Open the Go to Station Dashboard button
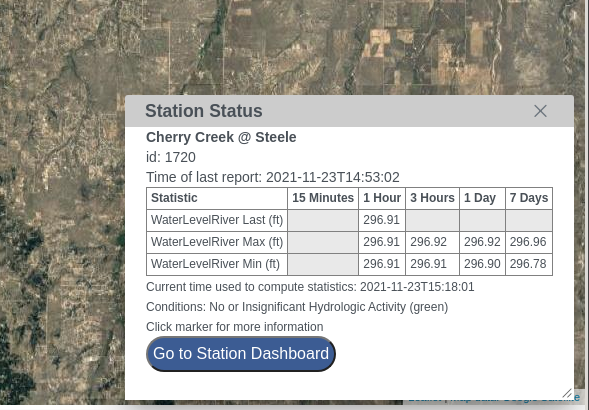 (x=241, y=354)
